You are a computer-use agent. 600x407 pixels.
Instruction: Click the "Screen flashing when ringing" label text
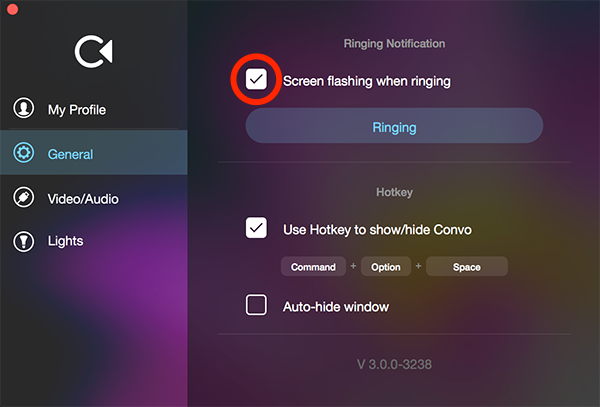click(367, 81)
